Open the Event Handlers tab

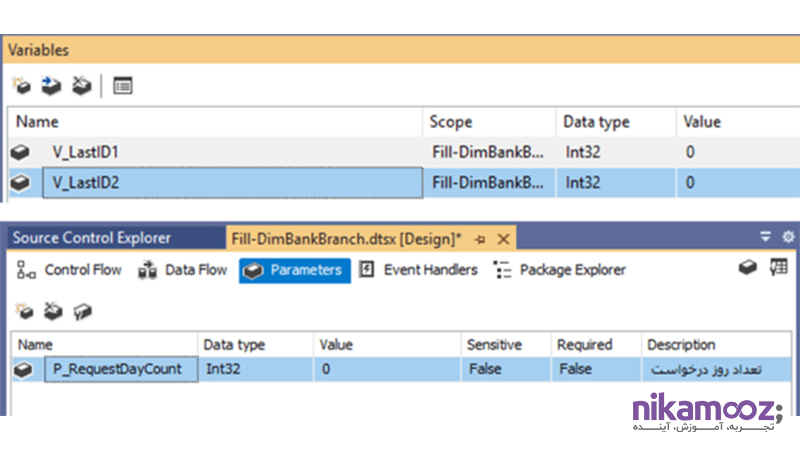[x=419, y=270]
